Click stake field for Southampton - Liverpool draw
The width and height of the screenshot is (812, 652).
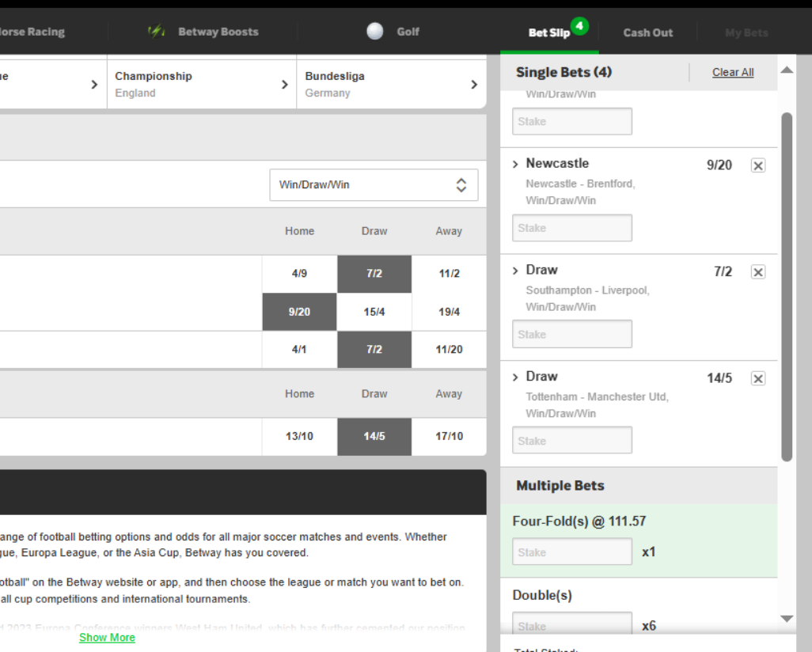pyautogui.click(x=572, y=334)
